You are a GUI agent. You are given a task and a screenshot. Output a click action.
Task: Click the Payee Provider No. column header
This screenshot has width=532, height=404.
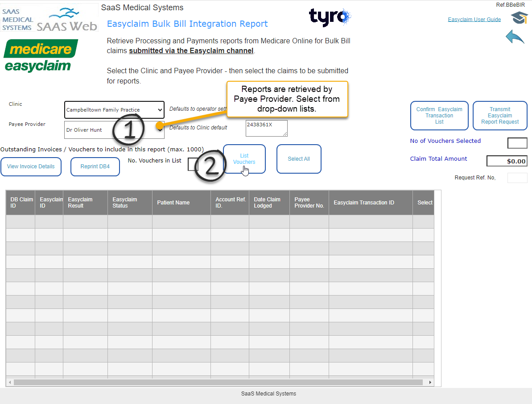click(x=309, y=203)
